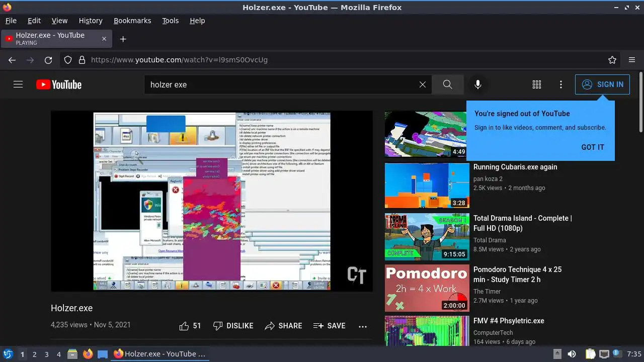This screenshot has width=644, height=362.
Task: Open the clipboard tray icon
Action: tap(590, 354)
